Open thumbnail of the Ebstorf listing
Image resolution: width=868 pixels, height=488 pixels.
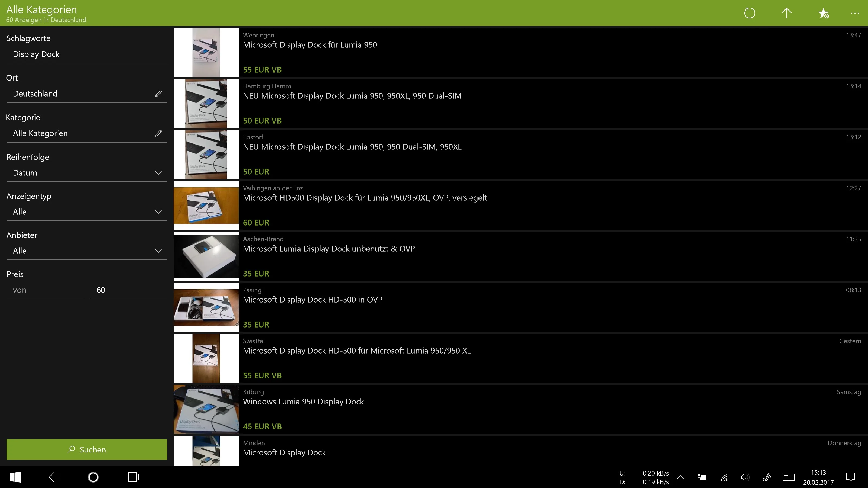point(206,155)
